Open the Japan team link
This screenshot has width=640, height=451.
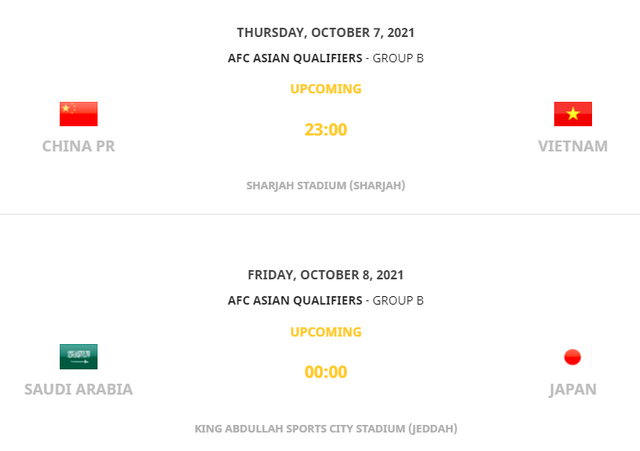[x=573, y=389]
